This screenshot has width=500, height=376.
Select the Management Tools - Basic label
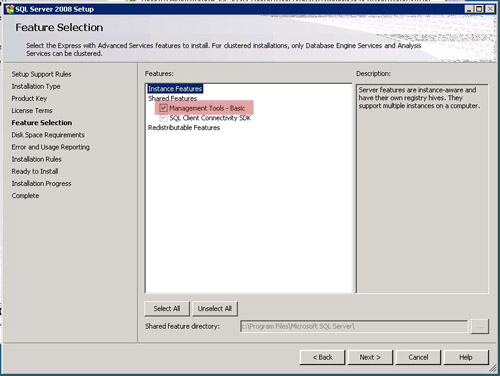[207, 108]
